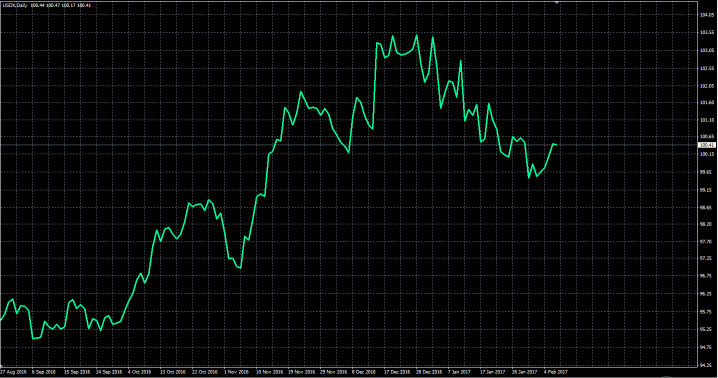The height and width of the screenshot is (378, 718).
Task: Click the current price tag 100.41
Action: point(706,145)
